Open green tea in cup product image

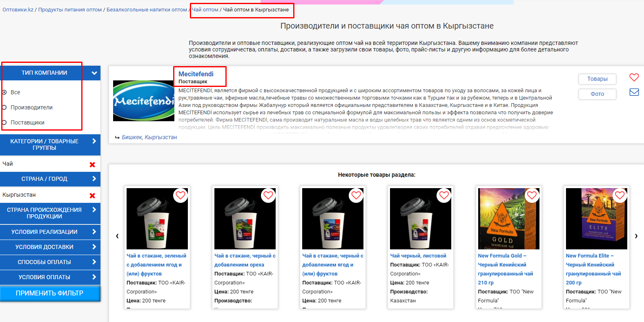point(157,219)
